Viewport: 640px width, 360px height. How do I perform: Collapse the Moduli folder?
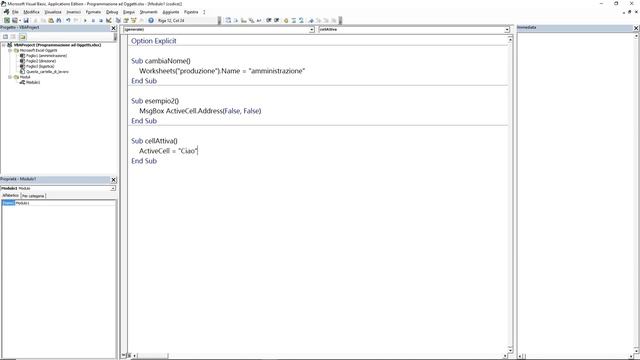[10, 77]
